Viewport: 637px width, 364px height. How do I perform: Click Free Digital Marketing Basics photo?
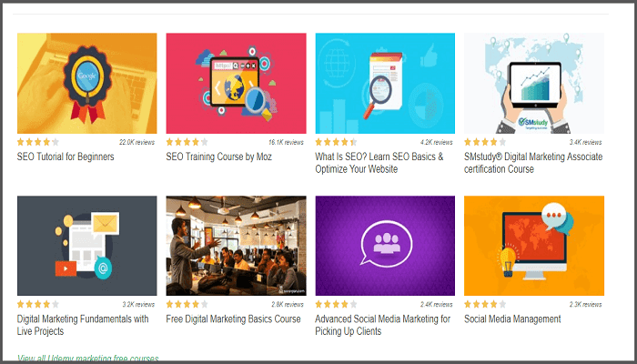(236, 246)
